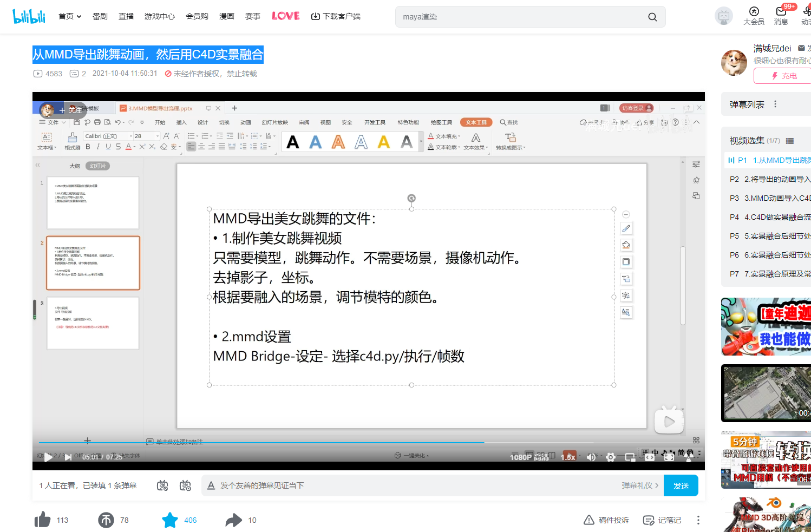Viewport: 811px width, 532px height.
Task: Click the 文本填充 (Text Fill) icon
Action: pos(430,136)
